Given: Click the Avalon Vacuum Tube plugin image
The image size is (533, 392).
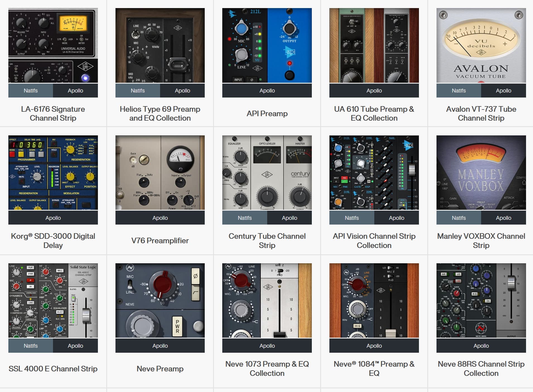Looking at the screenshot, I should pos(481,45).
